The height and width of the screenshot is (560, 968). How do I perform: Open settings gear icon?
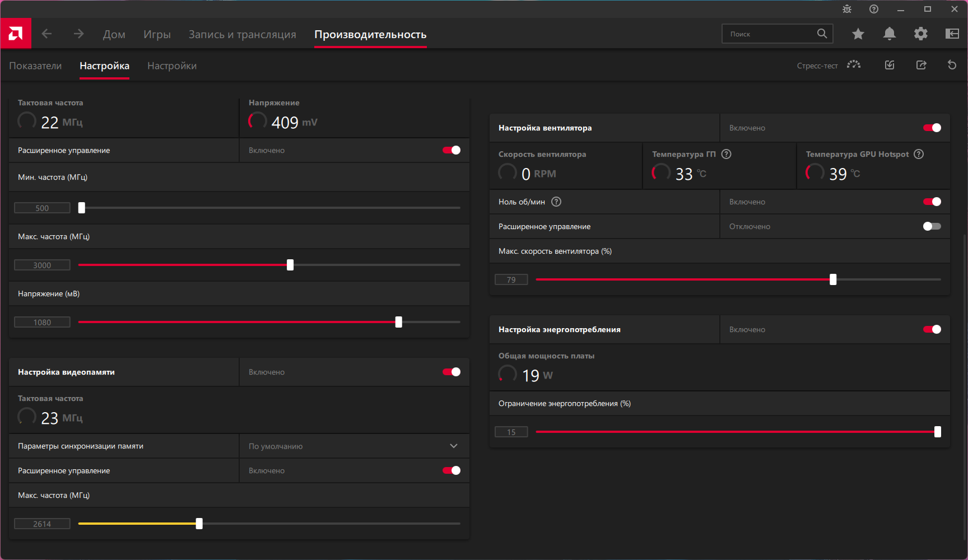(x=921, y=34)
